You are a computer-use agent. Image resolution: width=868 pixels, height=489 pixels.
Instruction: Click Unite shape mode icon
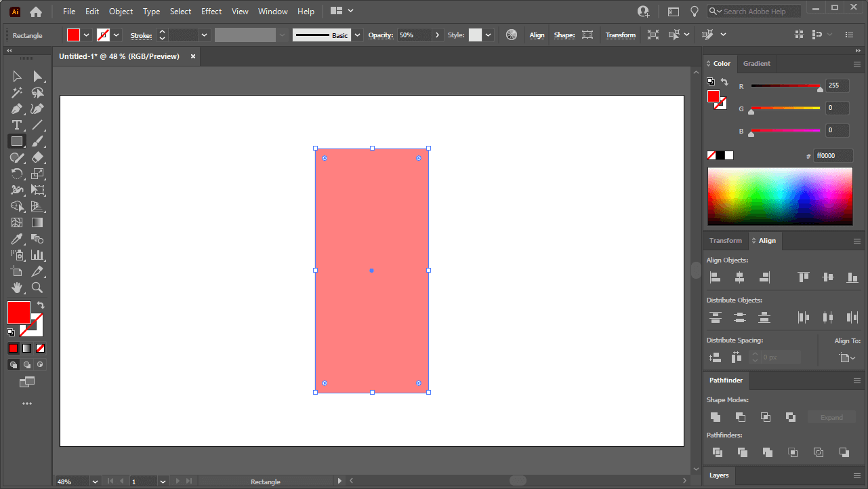[x=716, y=417]
